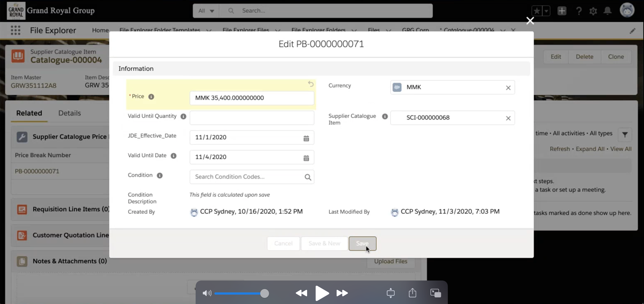Image resolution: width=644 pixels, height=304 pixels.
Task: Click into the Valid Until Quantity field
Action: [252, 118]
